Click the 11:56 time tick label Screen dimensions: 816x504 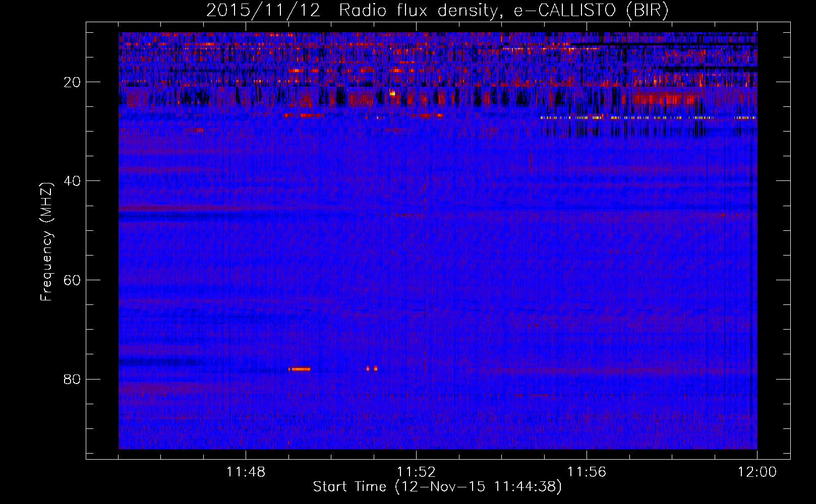587,472
